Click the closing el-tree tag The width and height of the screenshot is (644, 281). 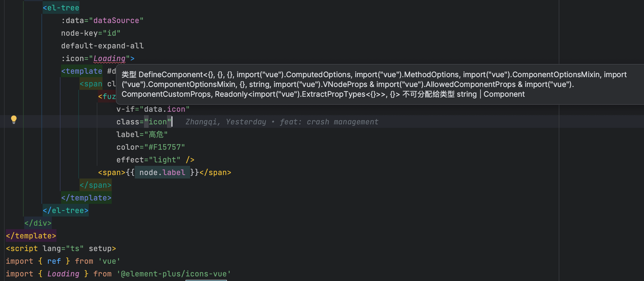pyautogui.click(x=65, y=210)
